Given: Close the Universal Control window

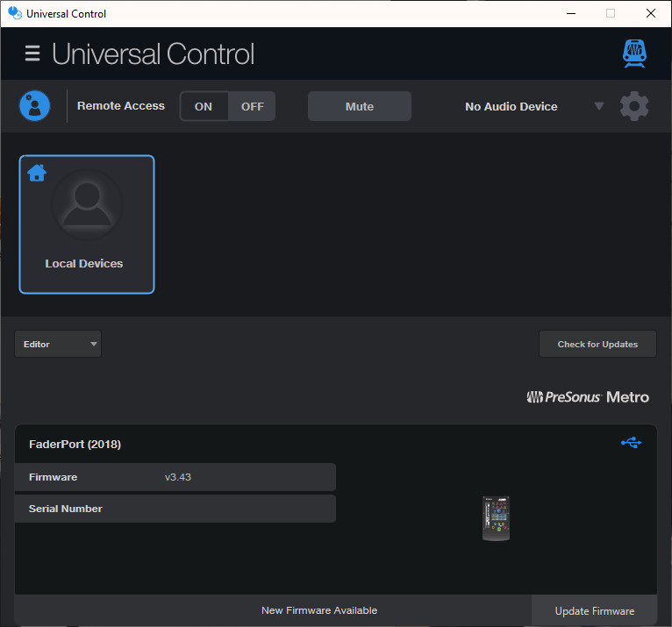Looking at the screenshot, I should pos(651,13).
